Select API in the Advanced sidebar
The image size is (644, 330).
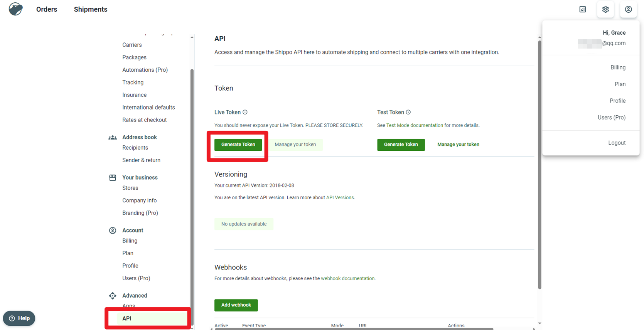[127, 318]
